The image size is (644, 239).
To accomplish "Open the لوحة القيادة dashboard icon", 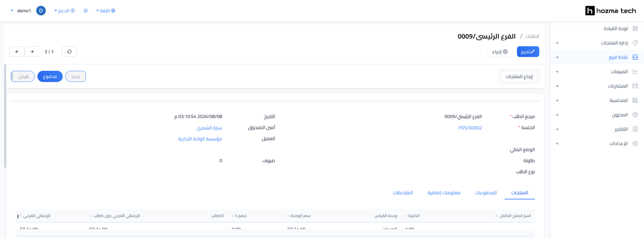I will (635, 28).
